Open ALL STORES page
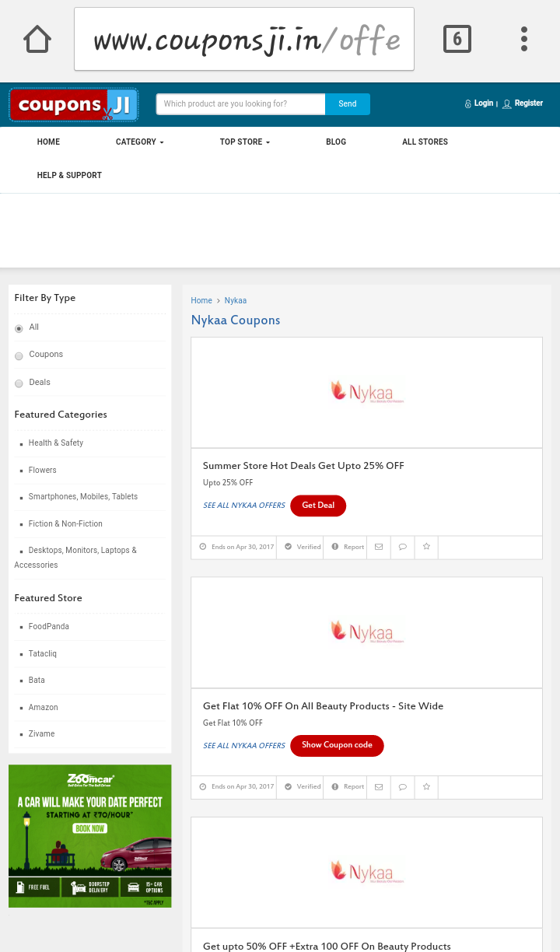 tap(425, 142)
